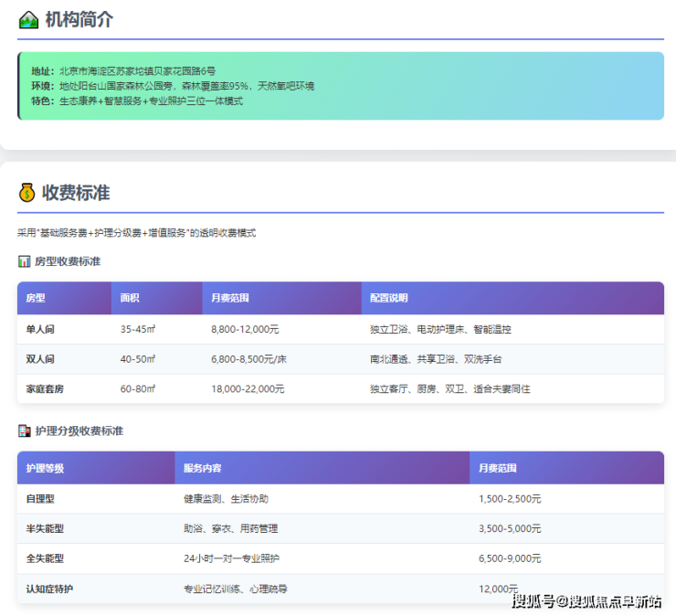The height and width of the screenshot is (616, 676).
Task: Select the 家庭套房 row label
Action: [45, 389]
